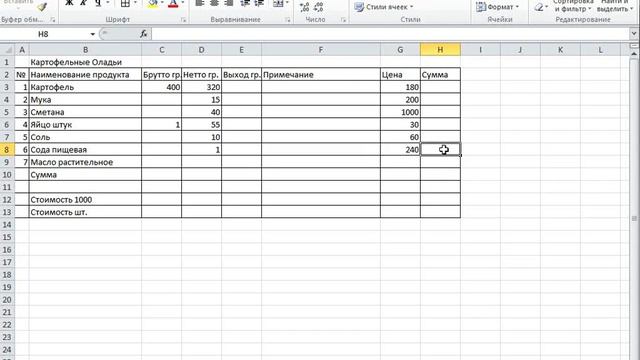Expand the formula bar
This screenshot has height=360, width=640.
pyautogui.click(x=634, y=34)
